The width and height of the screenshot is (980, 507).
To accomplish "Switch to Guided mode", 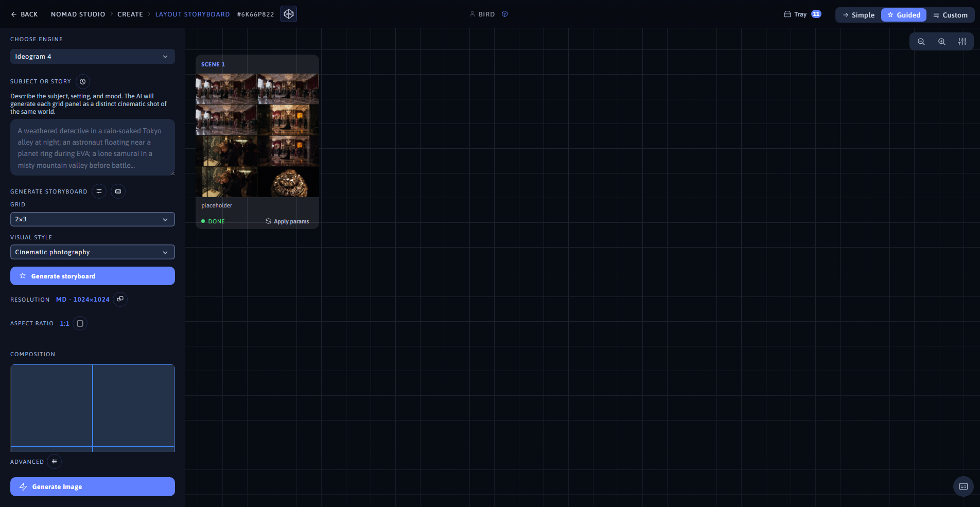I will (x=904, y=15).
